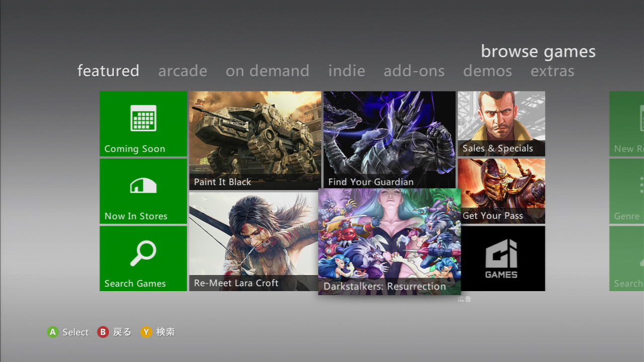Open the Find Your Guardian tile
The width and height of the screenshot is (644, 362).
click(389, 139)
